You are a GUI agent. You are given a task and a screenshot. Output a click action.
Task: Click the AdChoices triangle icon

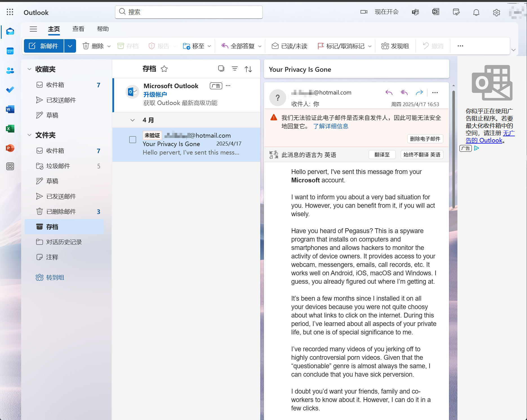pos(477,148)
